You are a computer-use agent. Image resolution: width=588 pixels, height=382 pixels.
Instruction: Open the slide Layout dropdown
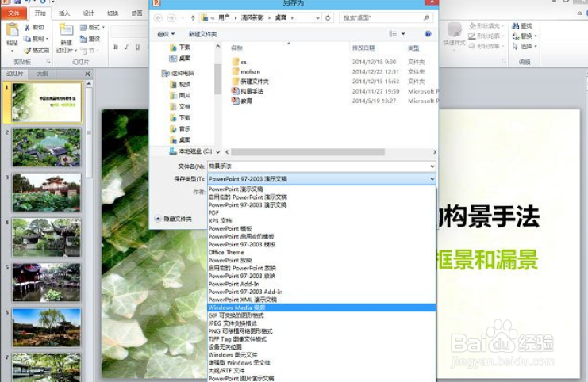(93, 27)
